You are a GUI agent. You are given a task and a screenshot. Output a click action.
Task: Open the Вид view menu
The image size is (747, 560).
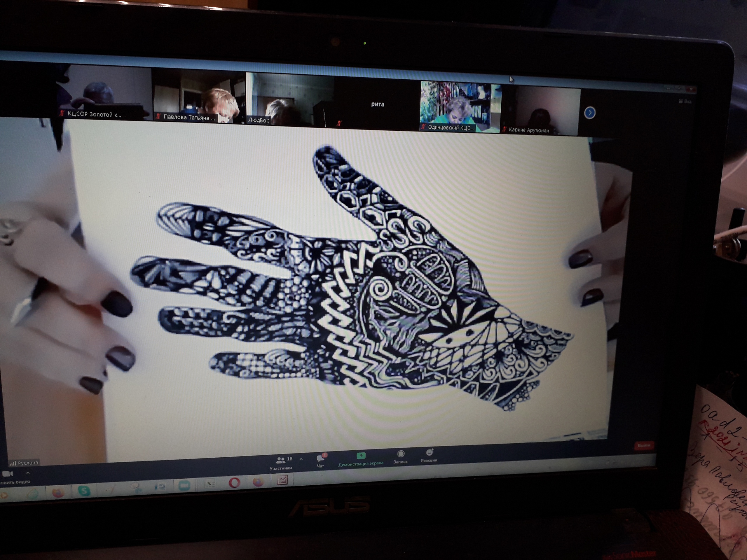pos(685,101)
